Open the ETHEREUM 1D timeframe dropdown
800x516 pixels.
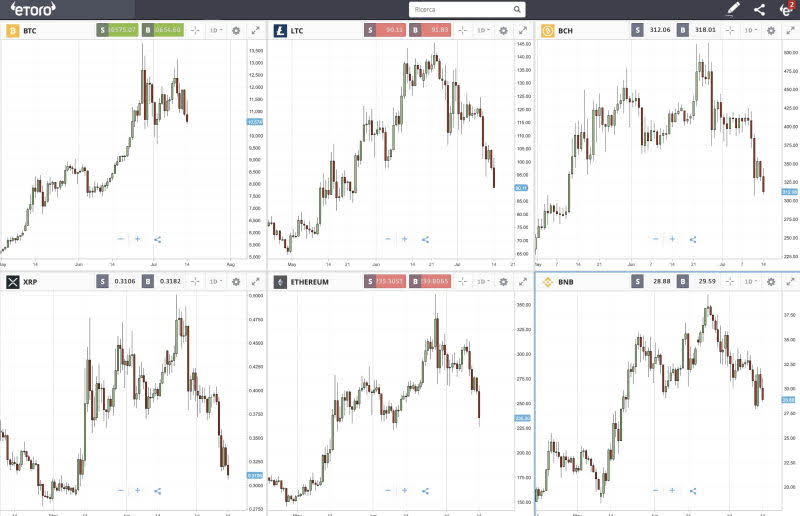(483, 282)
